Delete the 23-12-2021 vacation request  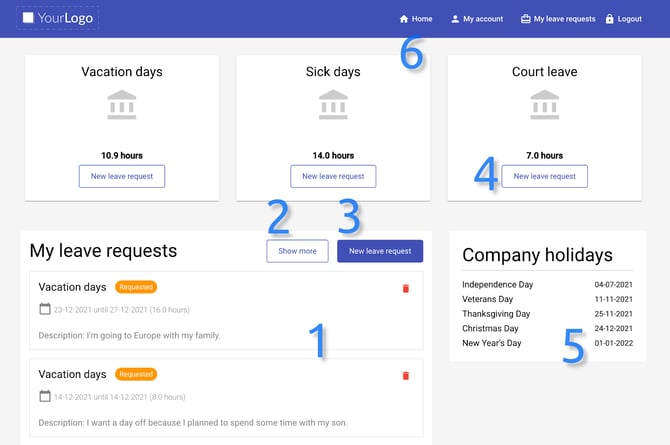tap(405, 288)
